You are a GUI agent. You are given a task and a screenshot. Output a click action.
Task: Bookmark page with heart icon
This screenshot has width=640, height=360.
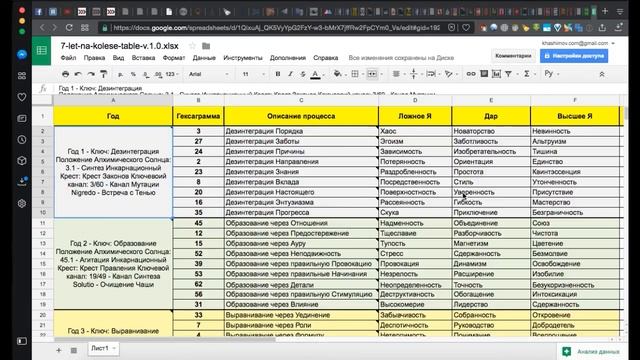[x=466, y=28]
